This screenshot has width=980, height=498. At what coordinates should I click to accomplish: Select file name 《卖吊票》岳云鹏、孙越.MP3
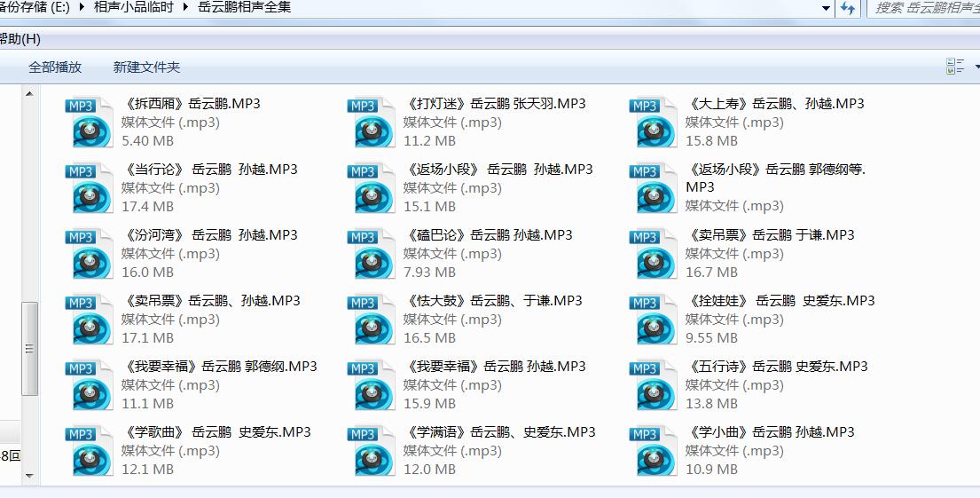coord(211,301)
